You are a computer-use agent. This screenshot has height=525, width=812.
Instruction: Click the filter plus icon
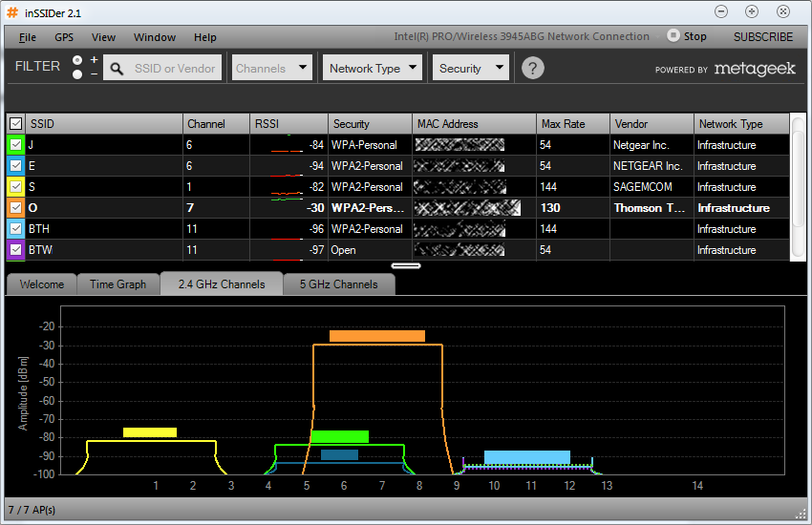click(94, 60)
